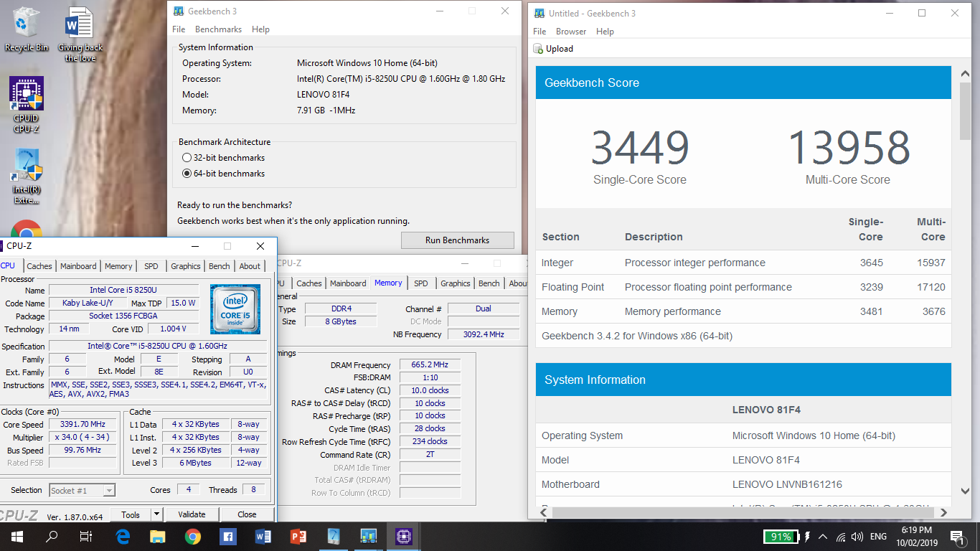Select the SPD tab in the rear CPU-Z window
This screenshot has height=551, width=980.
pyautogui.click(x=421, y=283)
